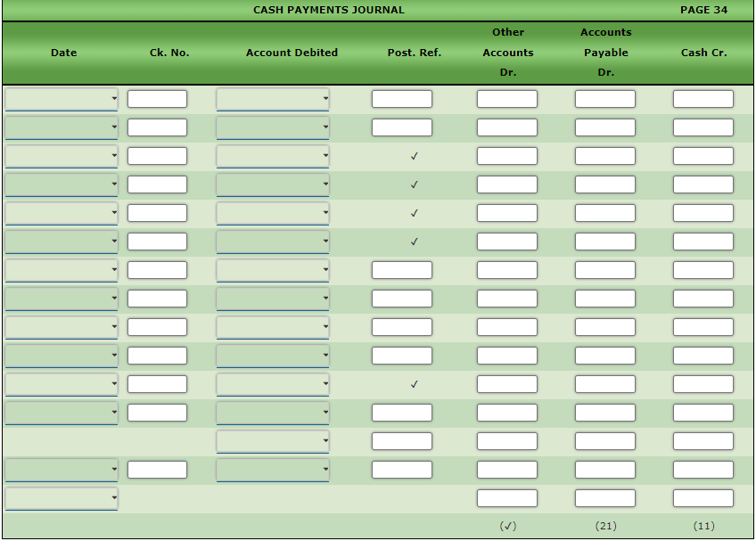Open Account Debited dropdown in row lacking date
756x541 pixels.
pos(273,440)
